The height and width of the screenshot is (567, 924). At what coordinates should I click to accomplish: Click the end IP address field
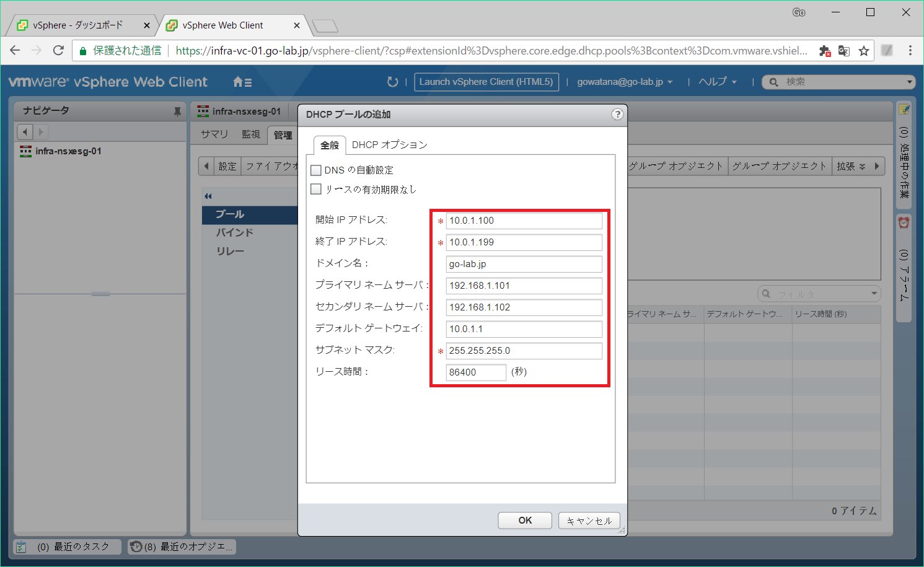[x=524, y=242]
